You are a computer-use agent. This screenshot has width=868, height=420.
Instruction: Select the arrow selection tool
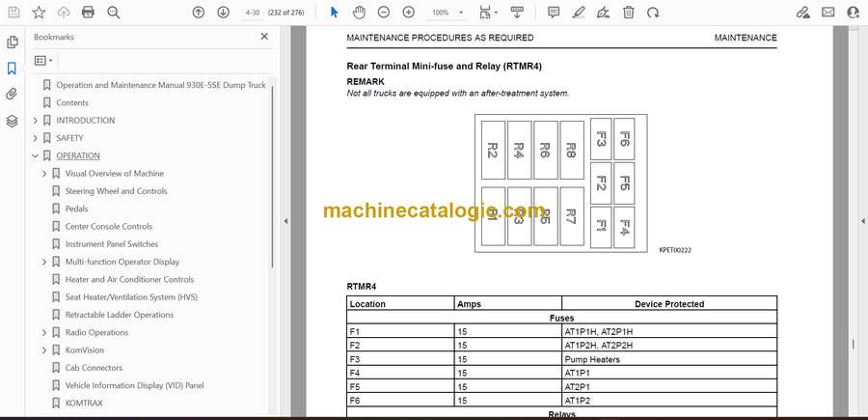point(335,13)
